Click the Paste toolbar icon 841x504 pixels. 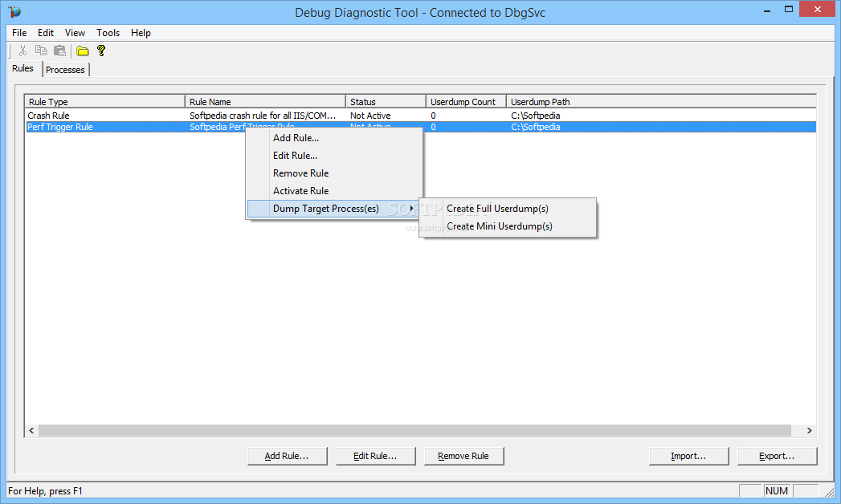59,51
